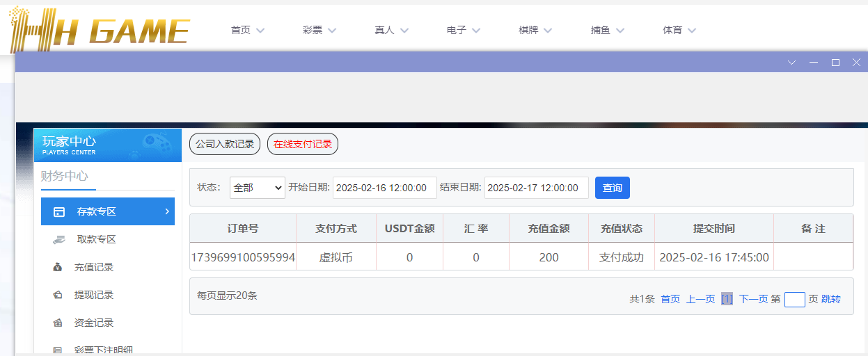
Task: Click the 取款专区 cash icon
Action: tap(59, 240)
